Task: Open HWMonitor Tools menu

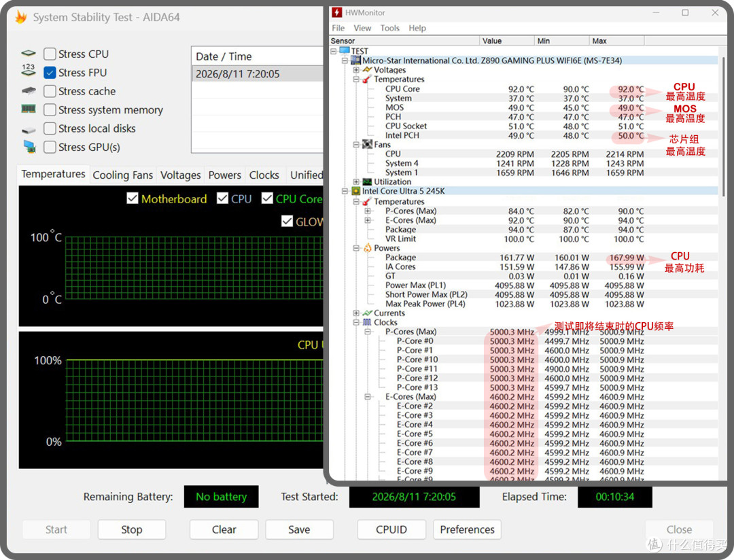Action: pyautogui.click(x=390, y=28)
